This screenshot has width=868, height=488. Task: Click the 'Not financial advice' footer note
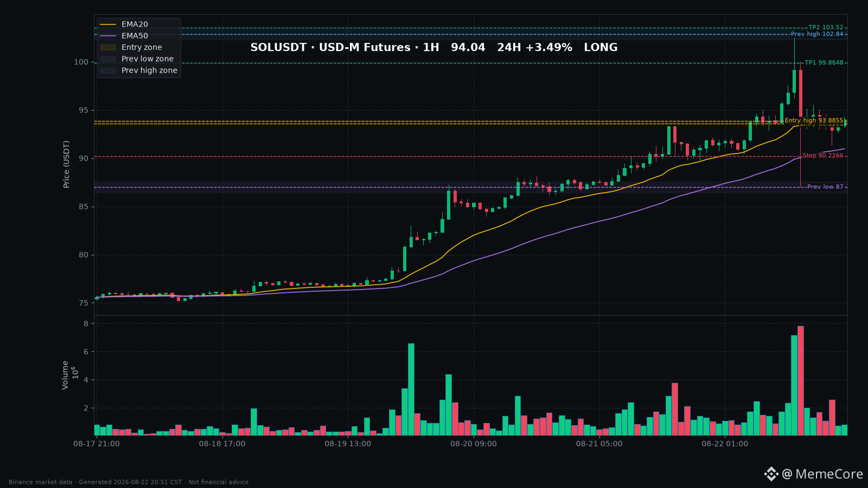[x=219, y=482]
